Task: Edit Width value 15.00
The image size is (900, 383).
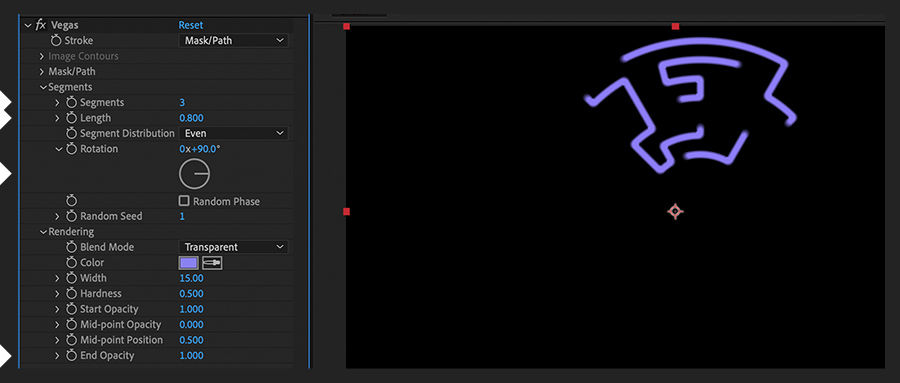Action: [191, 278]
